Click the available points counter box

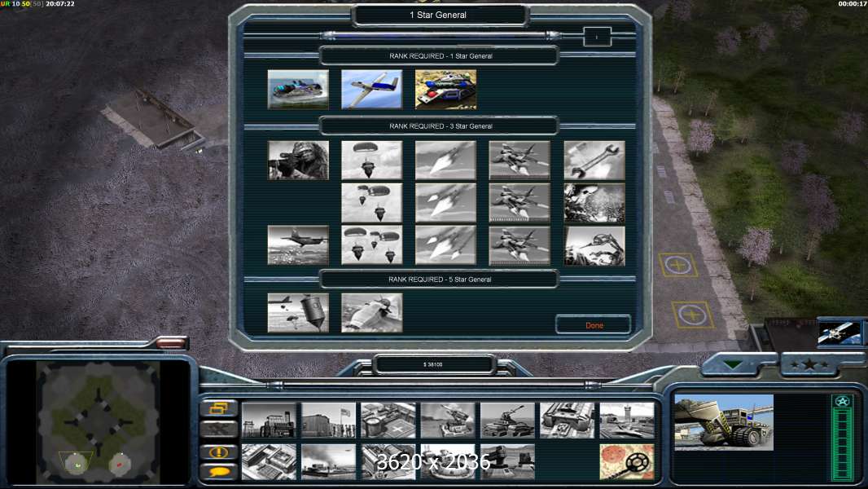pos(598,37)
